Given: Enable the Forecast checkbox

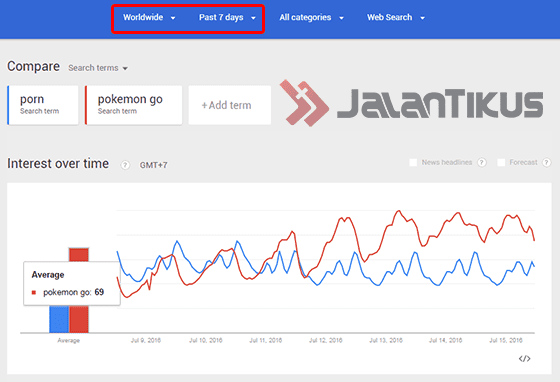Looking at the screenshot, I should (x=501, y=162).
